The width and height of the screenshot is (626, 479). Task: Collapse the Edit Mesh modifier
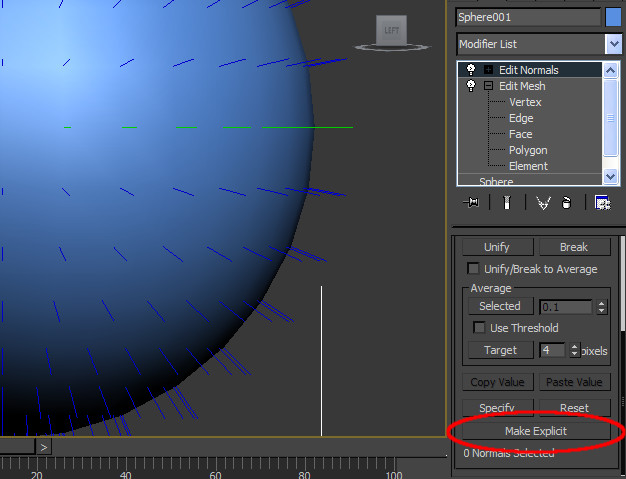pyautogui.click(x=488, y=85)
